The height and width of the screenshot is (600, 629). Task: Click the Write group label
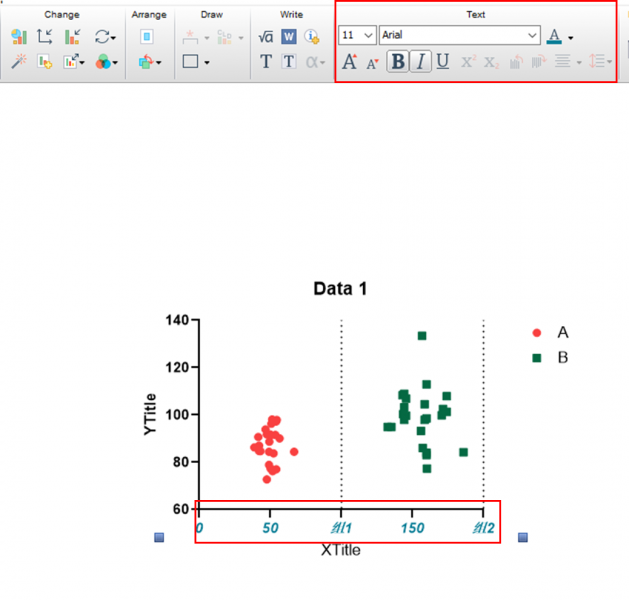click(x=291, y=15)
